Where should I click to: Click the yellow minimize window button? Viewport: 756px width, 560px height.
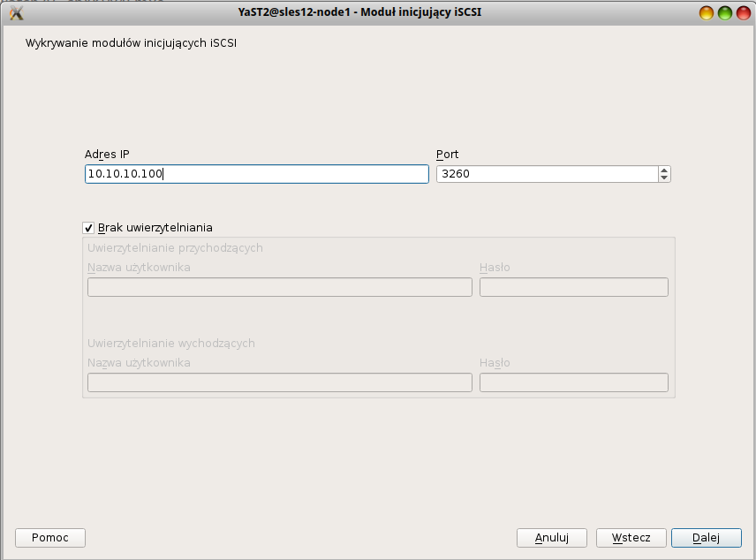pos(707,13)
